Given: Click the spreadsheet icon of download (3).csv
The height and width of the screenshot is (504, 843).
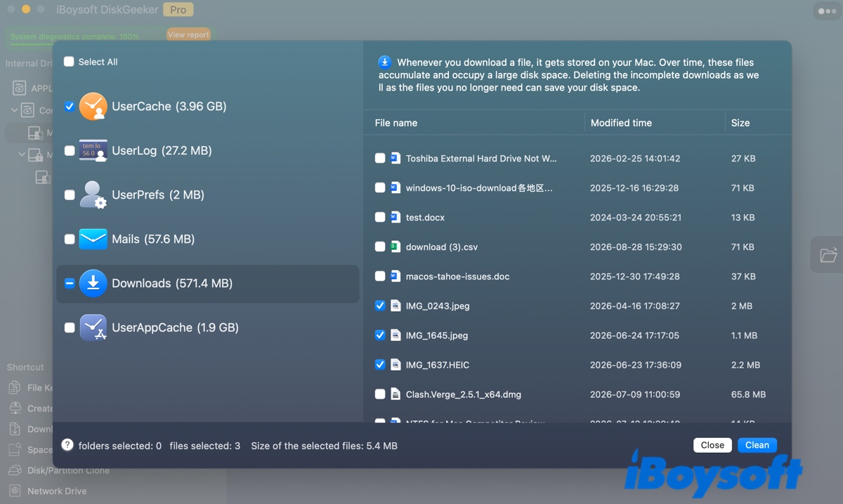Looking at the screenshot, I should 396,247.
